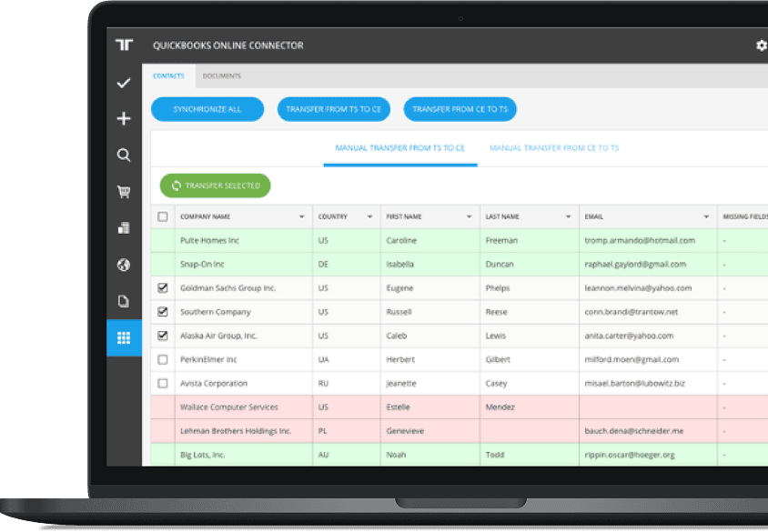
Task: Click the TRANSFER FROM TS TO CE button
Action: point(334,108)
